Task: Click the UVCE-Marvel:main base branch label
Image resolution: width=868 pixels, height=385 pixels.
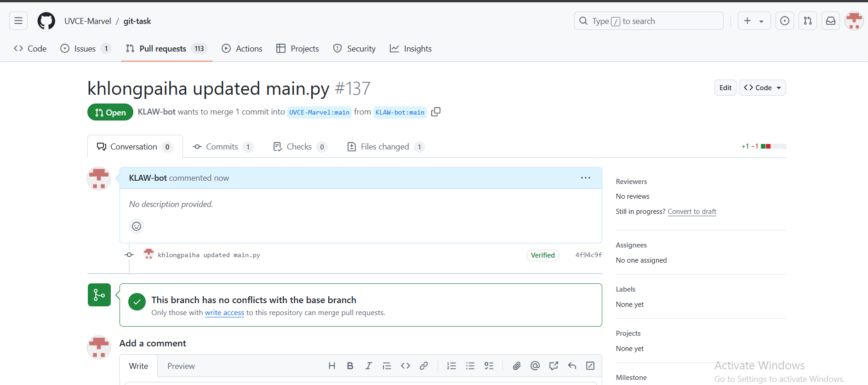Action: point(320,112)
